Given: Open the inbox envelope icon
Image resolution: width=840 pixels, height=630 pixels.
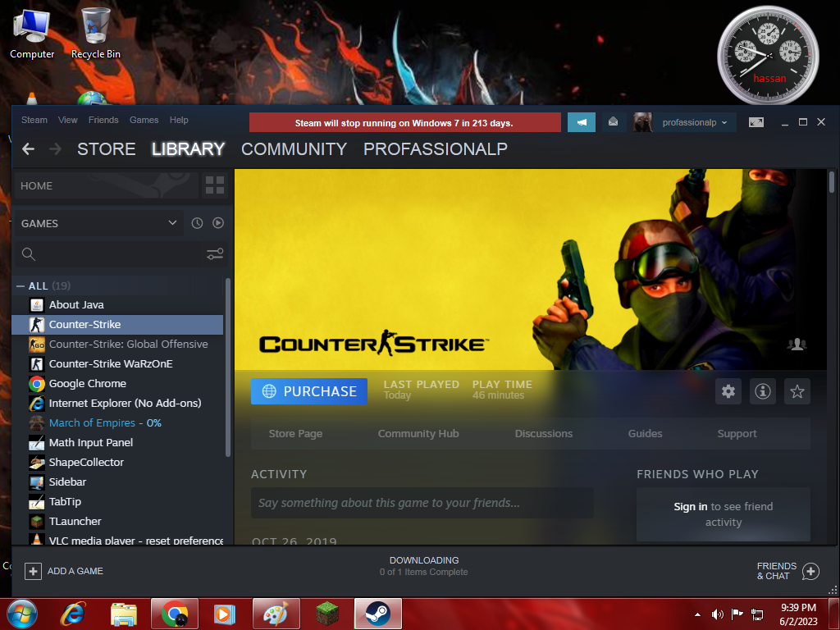Looking at the screenshot, I should click(613, 122).
